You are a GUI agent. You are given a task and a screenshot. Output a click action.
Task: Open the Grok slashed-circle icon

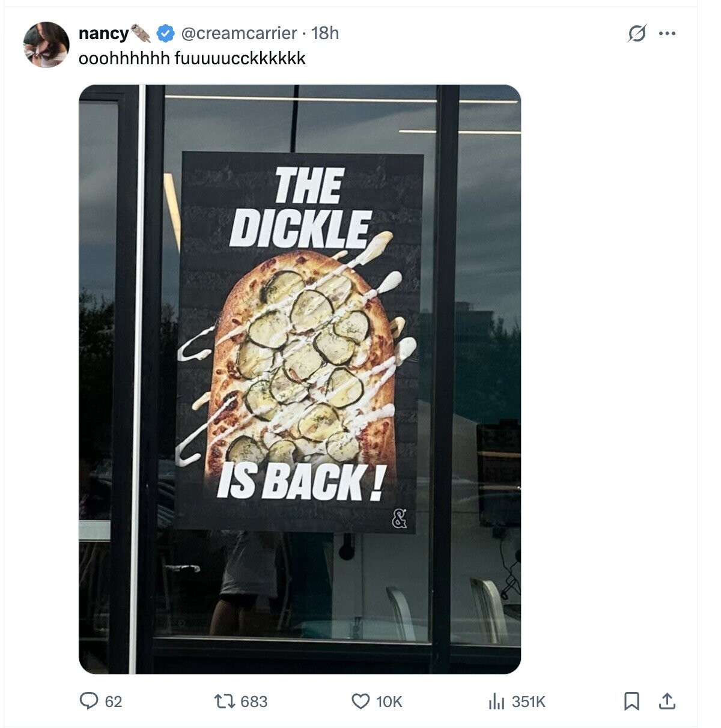637,34
